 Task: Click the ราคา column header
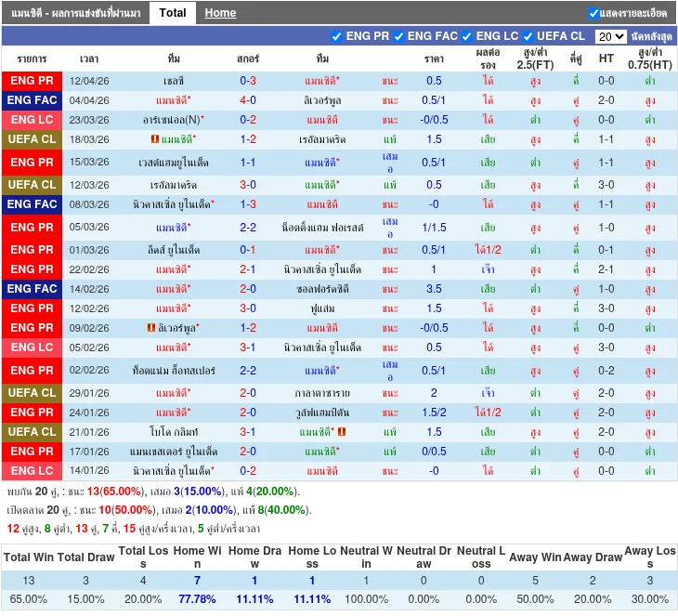[434, 58]
